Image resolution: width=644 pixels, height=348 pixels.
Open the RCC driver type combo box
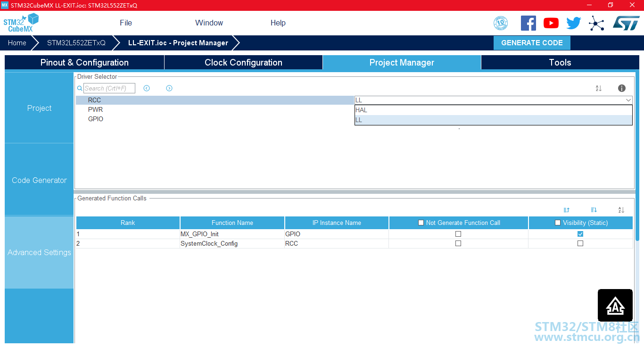pyautogui.click(x=493, y=100)
